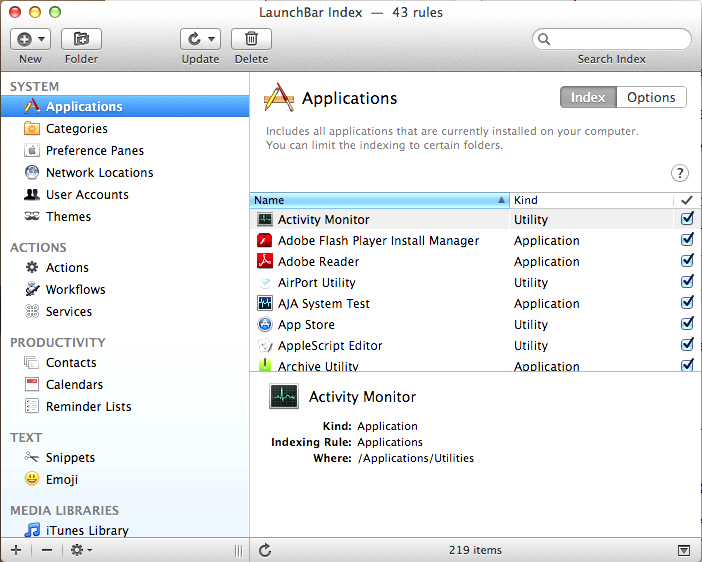Click the checkmark column header
702x562 pixels.
[x=687, y=200]
